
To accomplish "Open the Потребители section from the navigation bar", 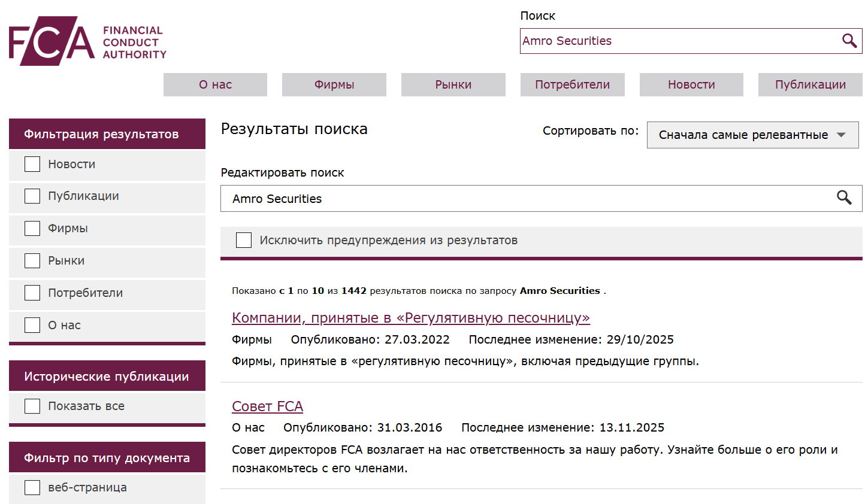I will (572, 84).
